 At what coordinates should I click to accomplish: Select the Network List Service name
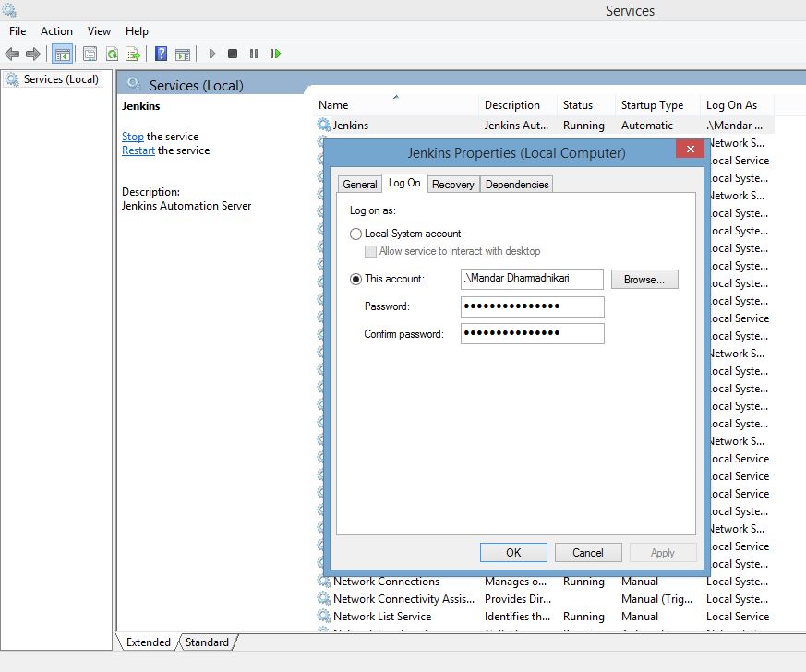point(382,616)
